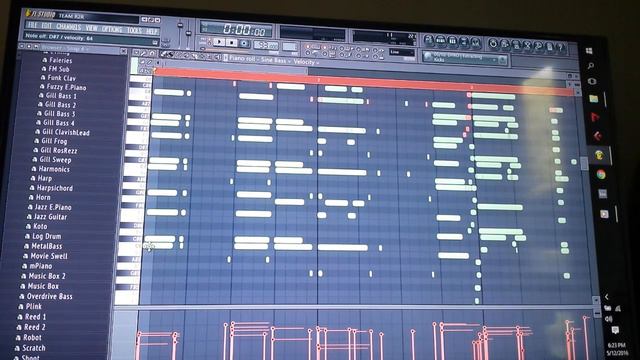This screenshot has height=360, width=640.
Task: Click the tempo display next to record
Action: pos(266,45)
